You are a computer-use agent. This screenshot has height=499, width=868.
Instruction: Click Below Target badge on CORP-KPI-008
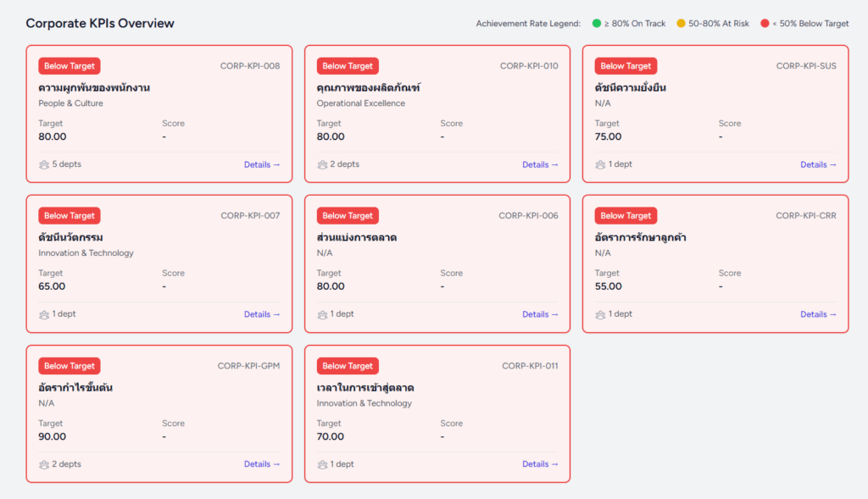pyautogui.click(x=70, y=66)
